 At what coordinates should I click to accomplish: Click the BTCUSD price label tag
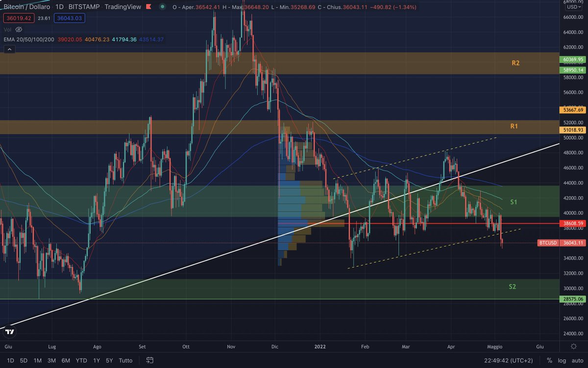pyautogui.click(x=548, y=243)
